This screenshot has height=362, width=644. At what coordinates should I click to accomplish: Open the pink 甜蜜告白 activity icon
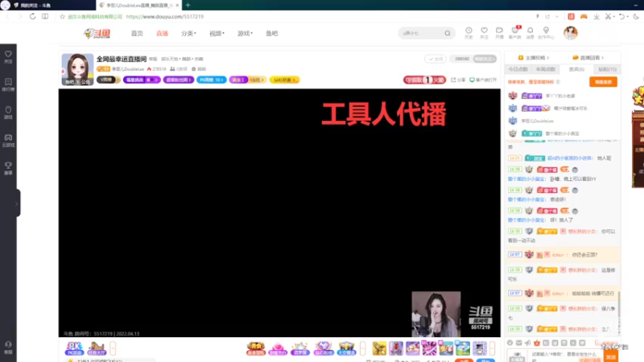pyautogui.click(x=278, y=348)
